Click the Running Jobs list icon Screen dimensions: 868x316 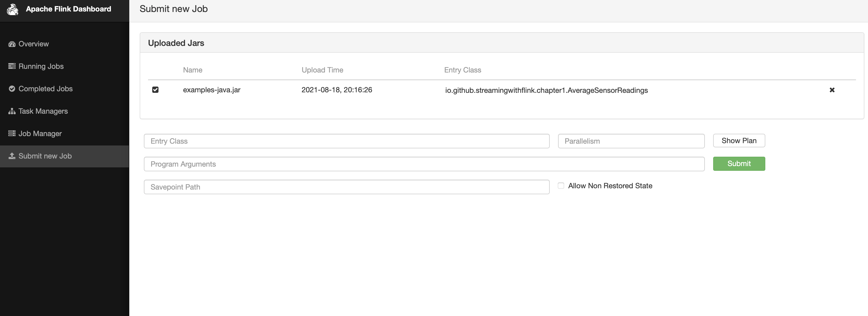(x=12, y=66)
